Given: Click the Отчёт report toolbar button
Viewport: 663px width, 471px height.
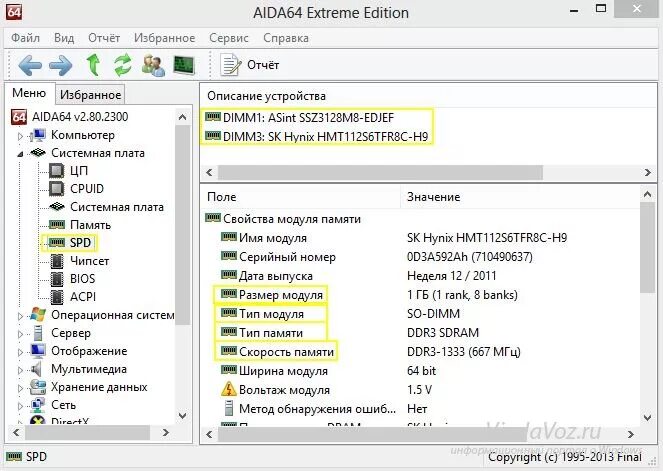Looking at the screenshot, I should (x=249, y=65).
